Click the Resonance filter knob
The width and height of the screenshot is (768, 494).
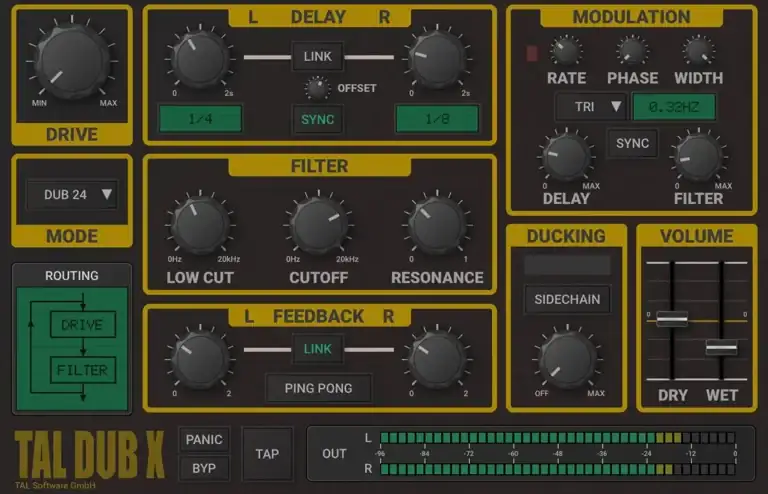[437, 225]
